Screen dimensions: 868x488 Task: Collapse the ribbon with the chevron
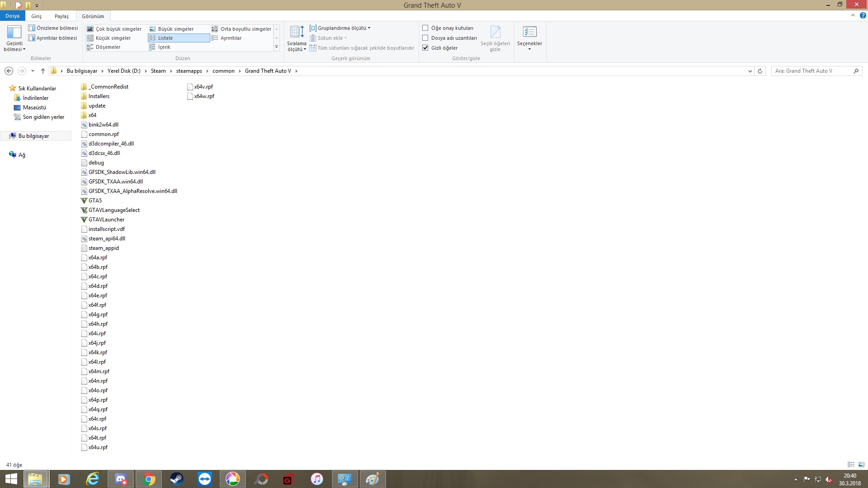click(x=853, y=15)
